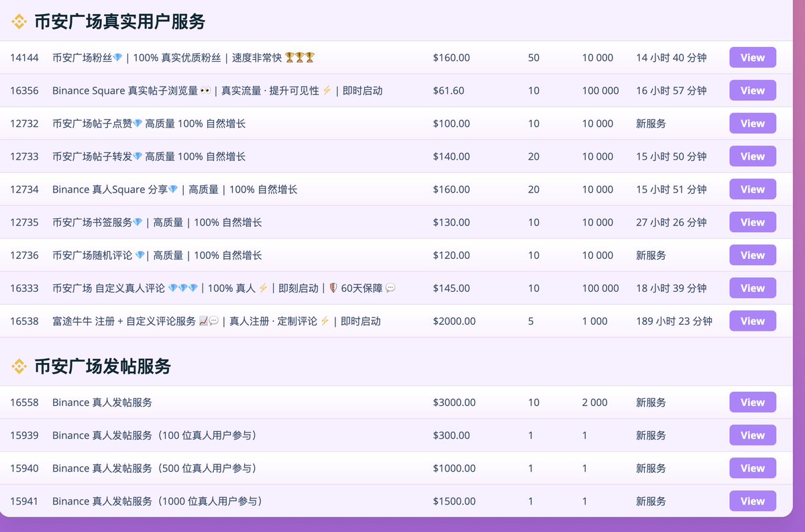Screen dimensions: 805x532
Task: Click View button in row 12732
Action: click(753, 123)
